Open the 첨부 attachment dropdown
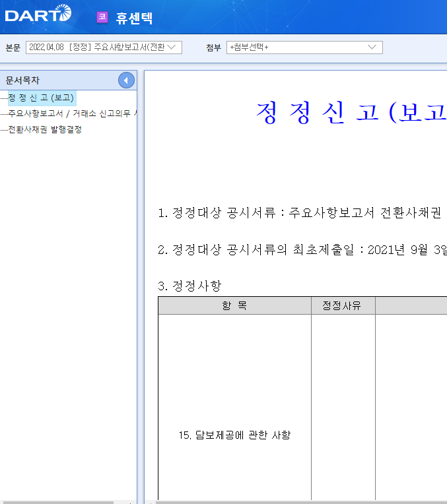 [x=304, y=47]
